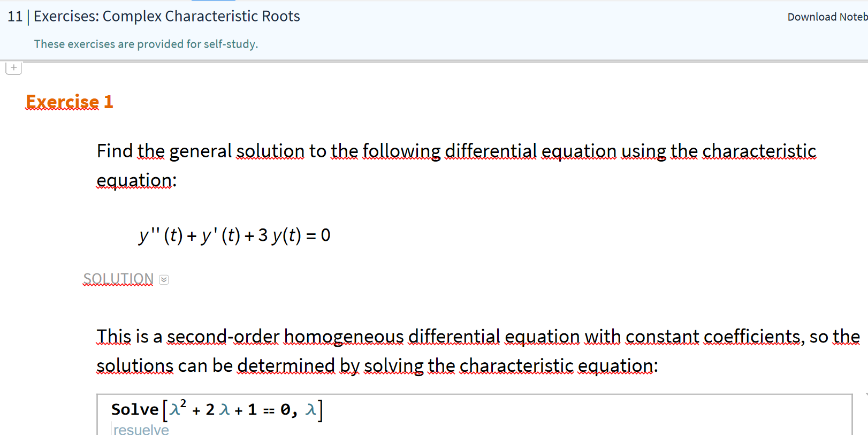Click the == 0 part of the Solve input
The image size is (868, 435).
pyautogui.click(x=277, y=410)
